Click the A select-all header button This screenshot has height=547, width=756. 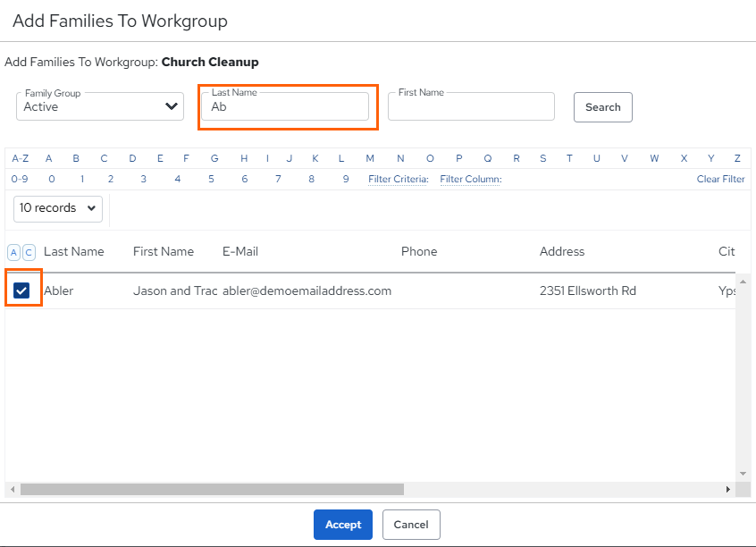[x=13, y=252]
